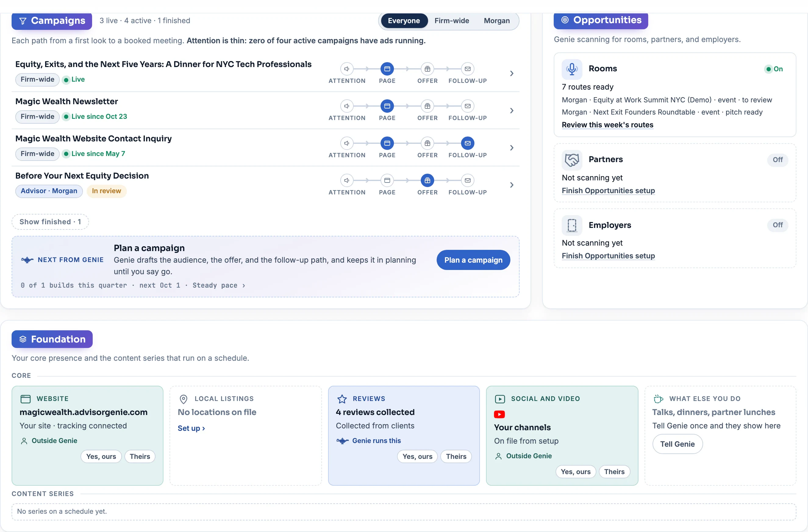Image resolution: width=808 pixels, height=532 pixels.
Task: Click the YouTube channel icon
Action: (499, 414)
